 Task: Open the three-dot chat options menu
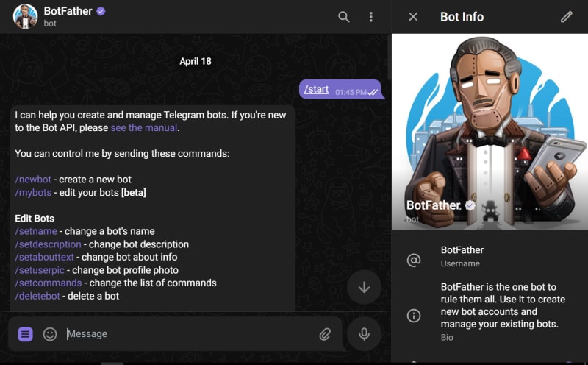point(371,17)
